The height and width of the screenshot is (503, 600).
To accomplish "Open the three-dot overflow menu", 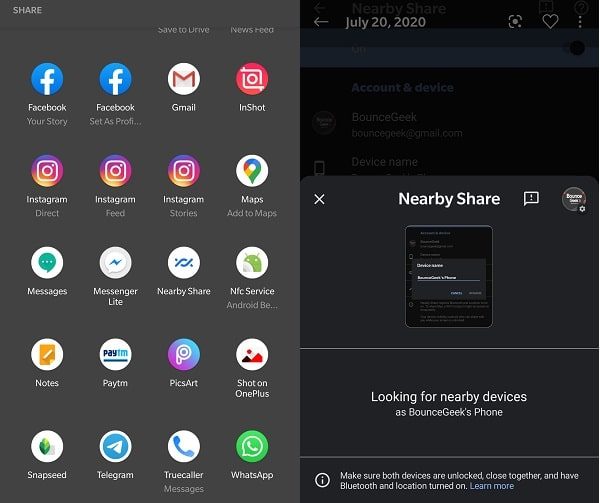I will pos(580,21).
